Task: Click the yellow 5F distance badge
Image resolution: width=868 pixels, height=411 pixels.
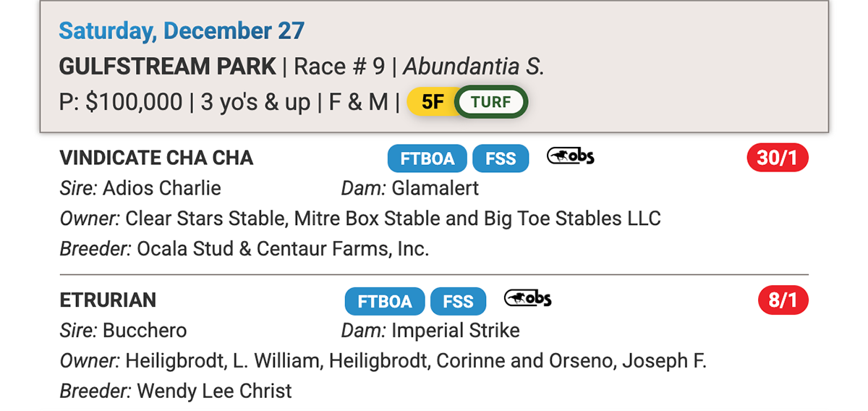Action: 432,102
